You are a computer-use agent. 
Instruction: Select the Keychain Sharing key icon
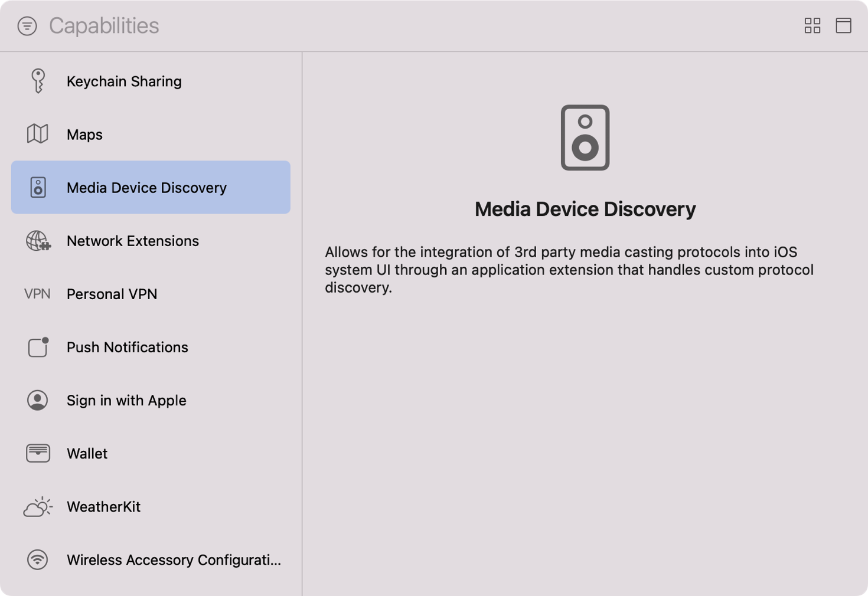(37, 81)
